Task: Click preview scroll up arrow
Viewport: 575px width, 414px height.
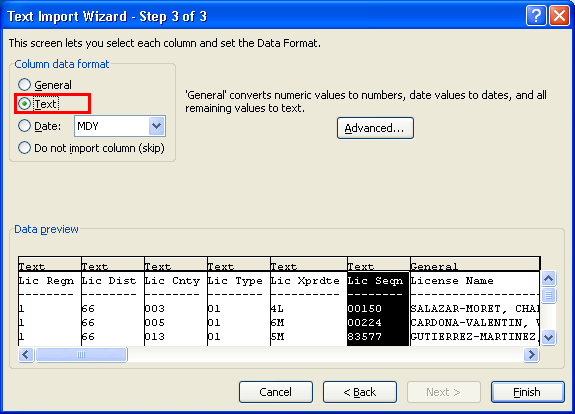Action: (548, 279)
